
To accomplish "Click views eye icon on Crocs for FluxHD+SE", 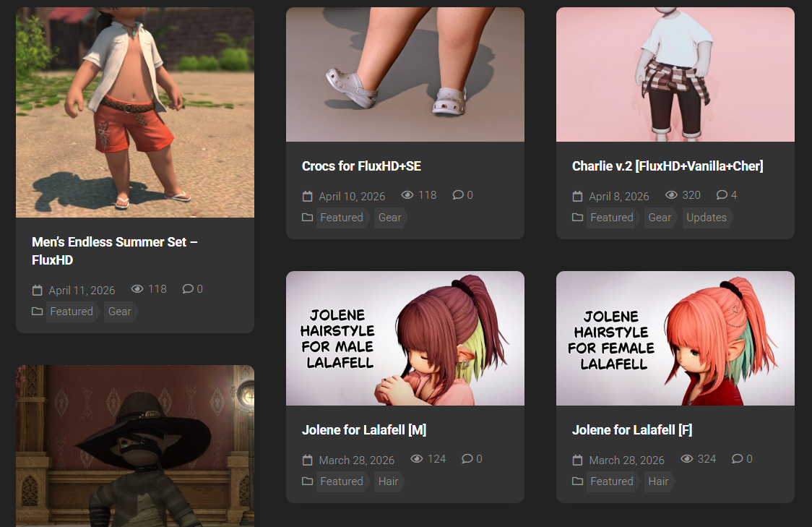I will [407, 195].
